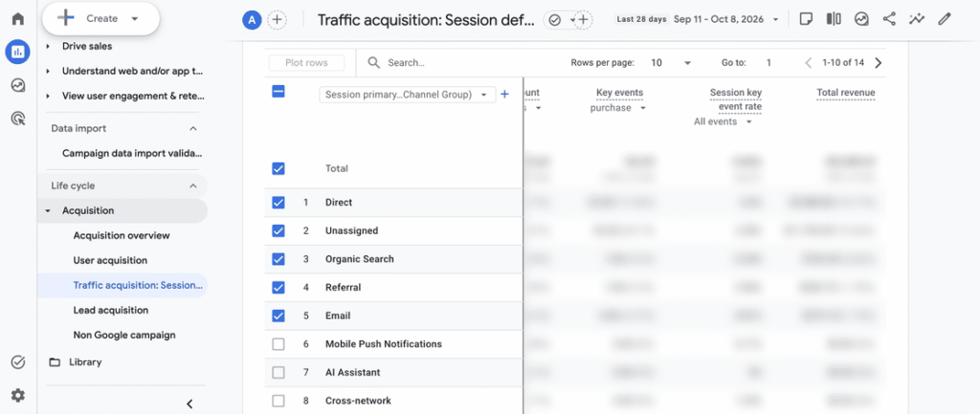Go to the previous page arrow

coord(808,62)
